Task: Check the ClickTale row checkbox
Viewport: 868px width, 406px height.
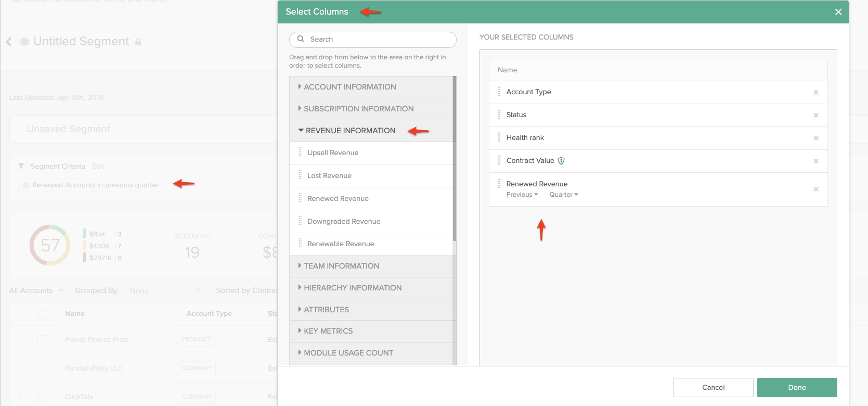Action: pos(42,397)
